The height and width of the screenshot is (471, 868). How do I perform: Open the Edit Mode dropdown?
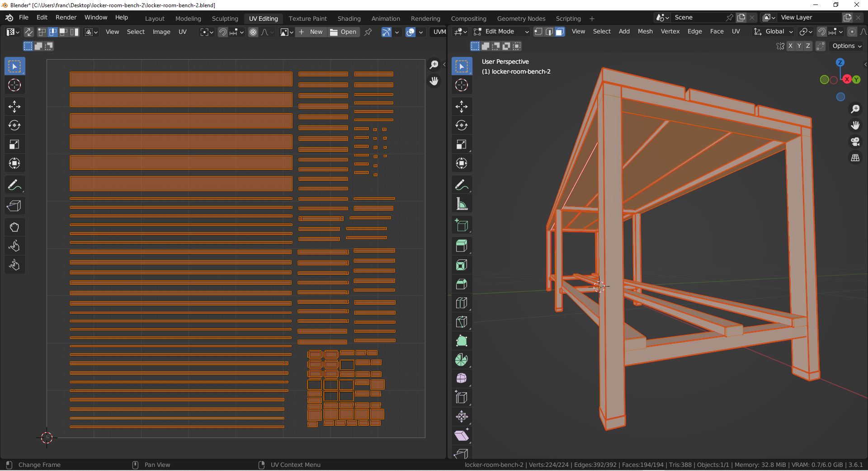pyautogui.click(x=501, y=32)
